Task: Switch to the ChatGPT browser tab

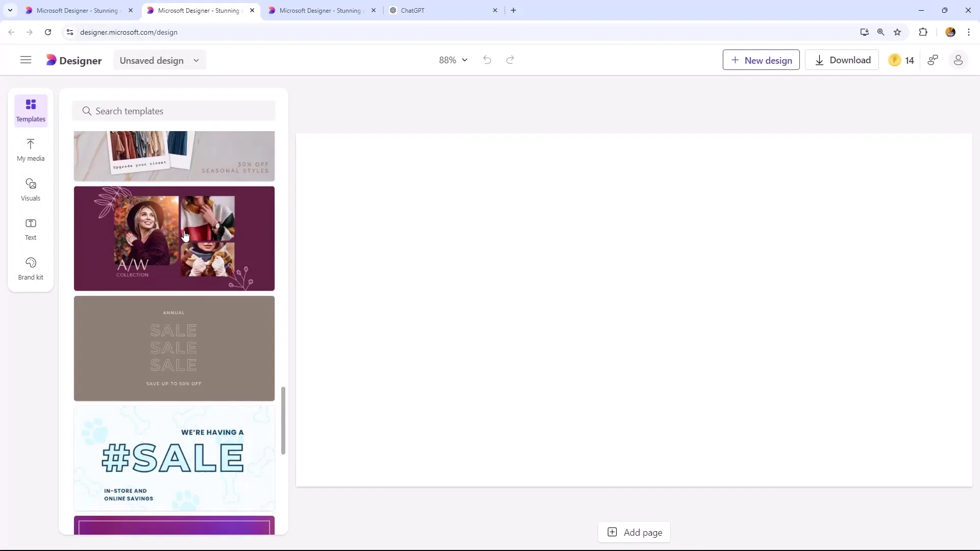Action: 413,10
